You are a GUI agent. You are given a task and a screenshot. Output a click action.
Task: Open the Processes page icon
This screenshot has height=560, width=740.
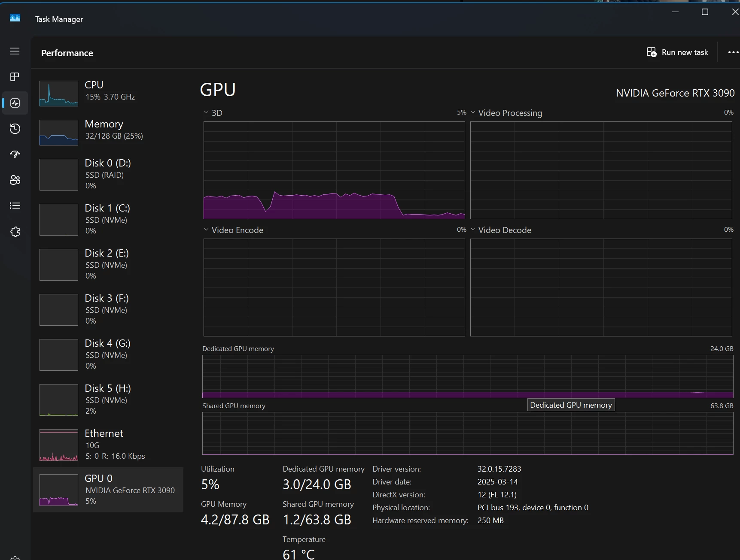click(x=15, y=77)
